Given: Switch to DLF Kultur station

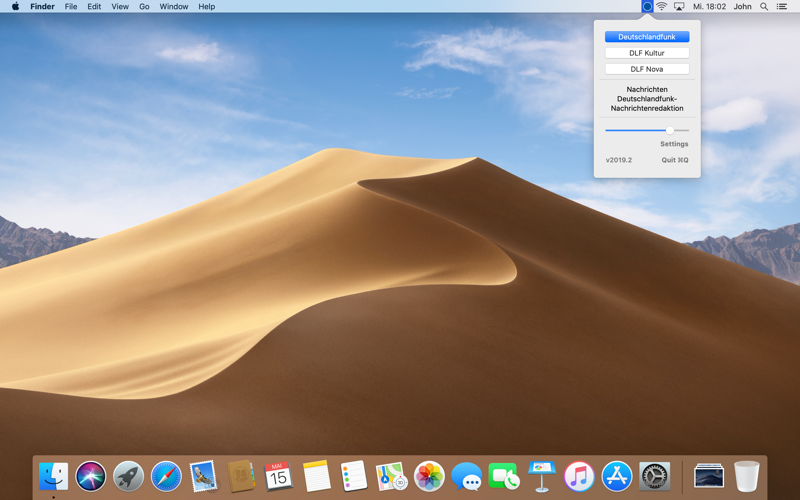Looking at the screenshot, I should [x=647, y=53].
